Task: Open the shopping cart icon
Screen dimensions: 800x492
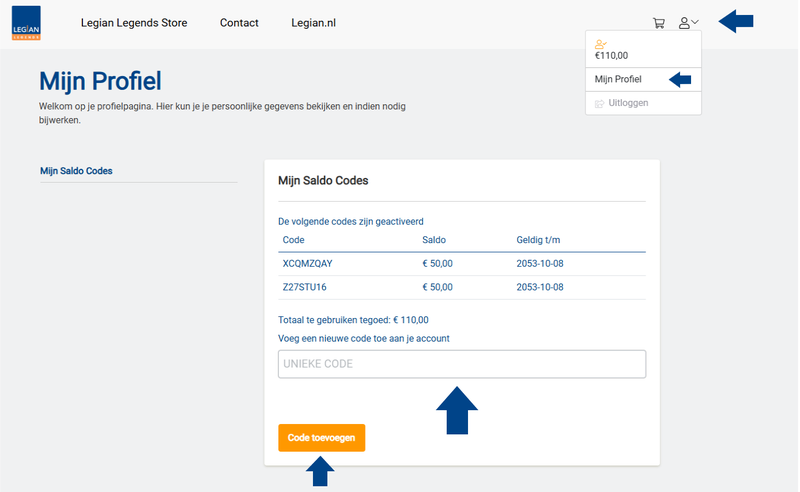Action: point(659,23)
